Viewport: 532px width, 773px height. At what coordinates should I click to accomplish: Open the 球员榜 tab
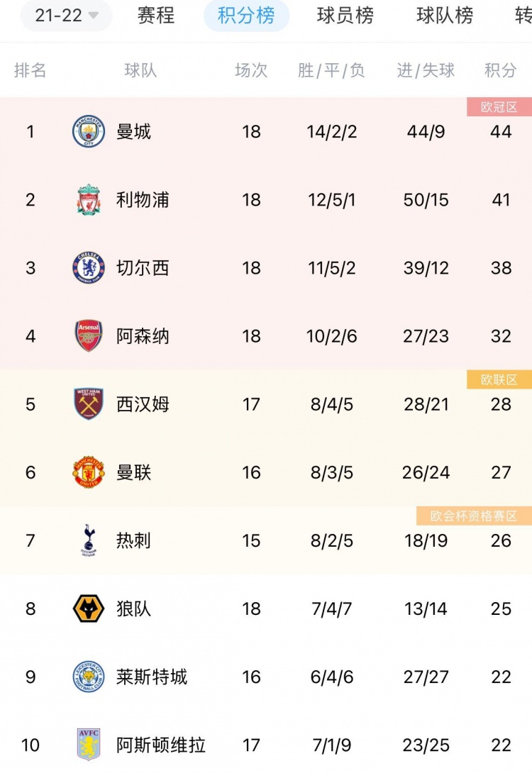(x=345, y=16)
